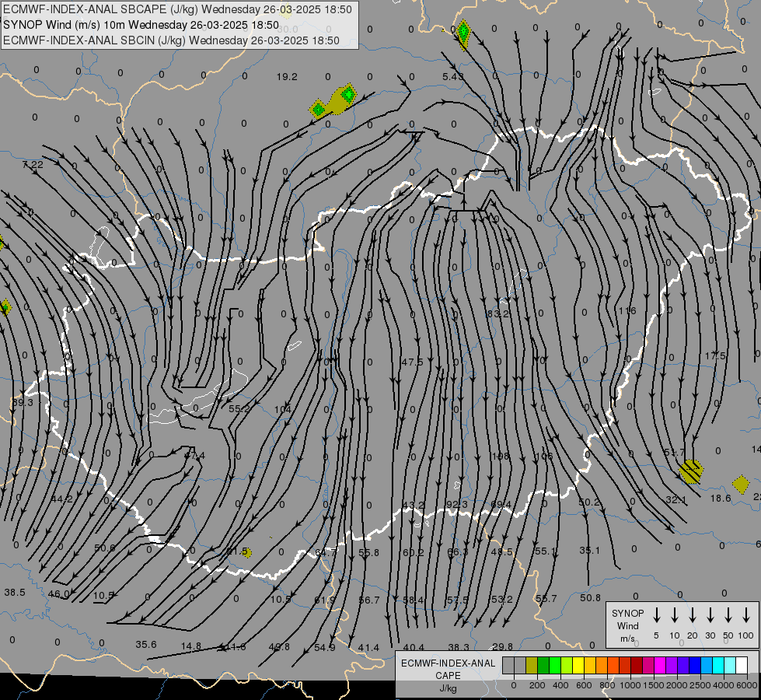This screenshot has width=761, height=700.
Task: Click the map value '39.3'
Action: coord(23,403)
